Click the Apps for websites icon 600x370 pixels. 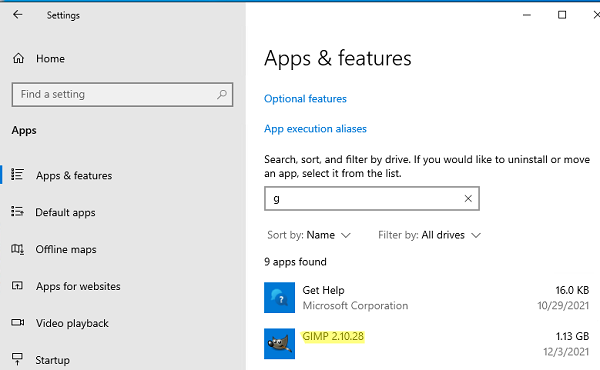click(17, 285)
